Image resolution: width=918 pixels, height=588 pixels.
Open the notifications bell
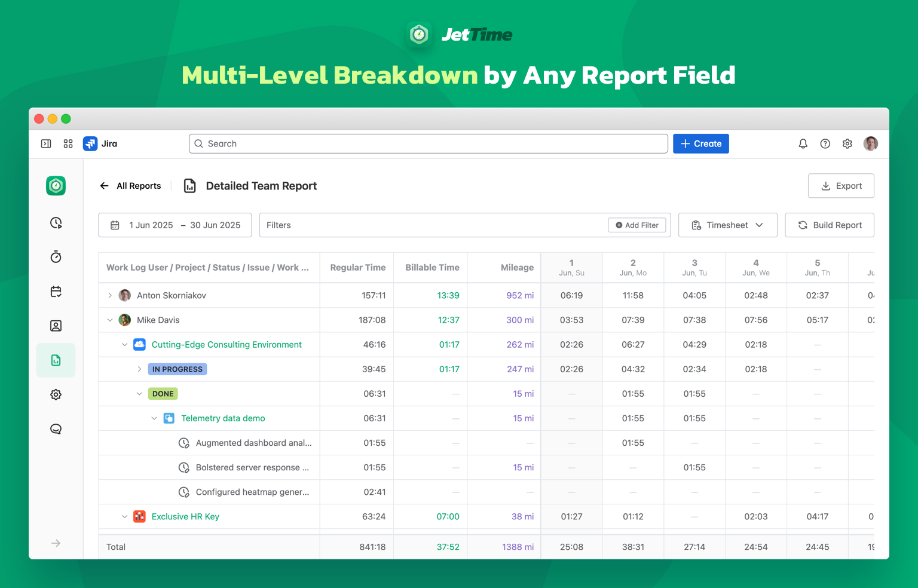(x=803, y=143)
